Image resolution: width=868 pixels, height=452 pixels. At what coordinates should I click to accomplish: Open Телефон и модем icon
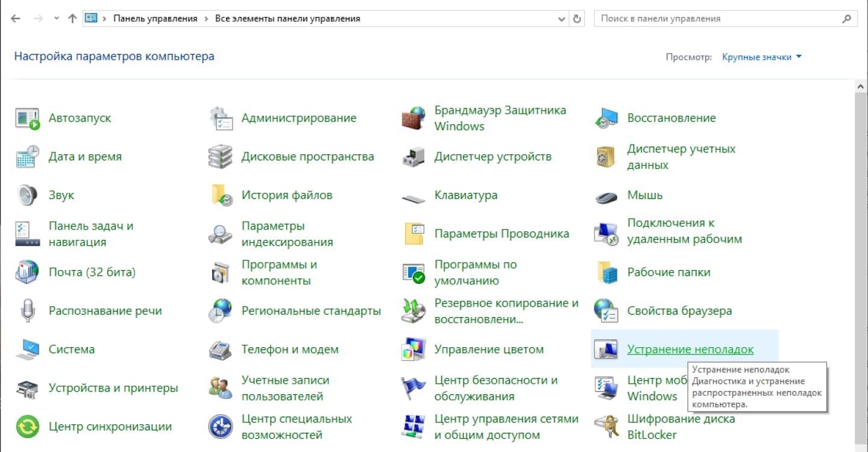coord(221,350)
